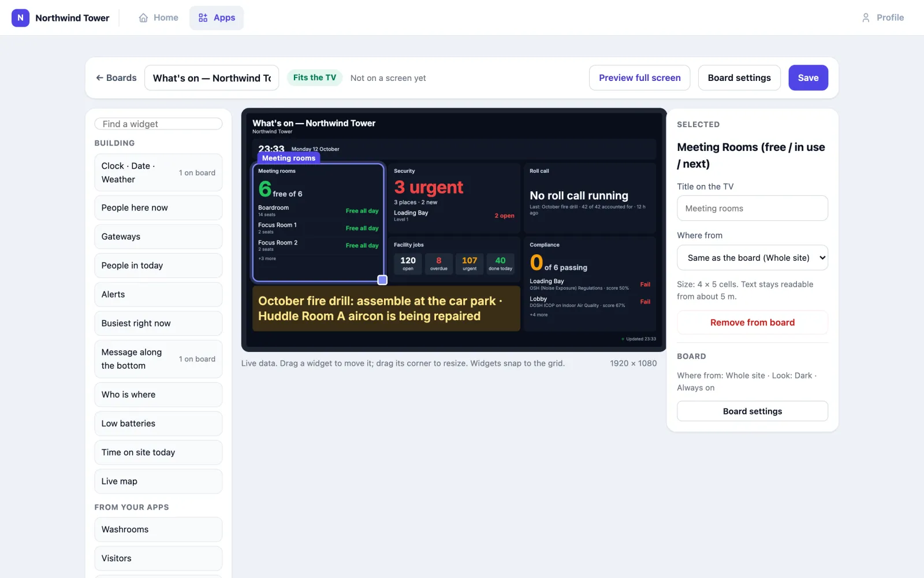
Task: Add the Clock · Date · Weather widget
Action: point(158,172)
